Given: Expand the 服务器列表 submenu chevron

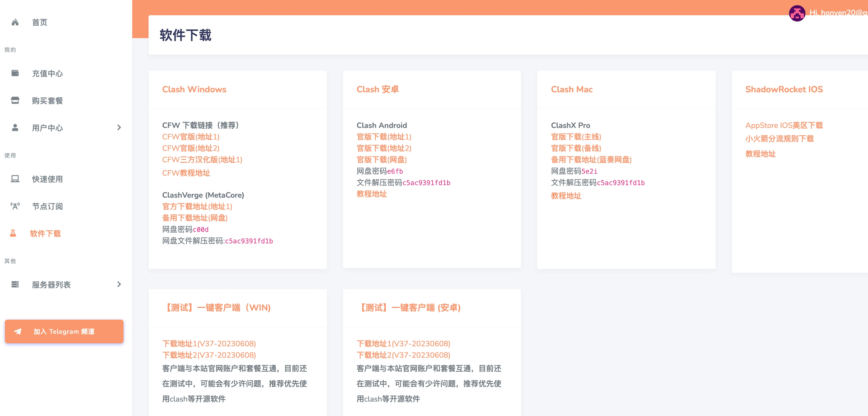Looking at the screenshot, I should 119,285.
